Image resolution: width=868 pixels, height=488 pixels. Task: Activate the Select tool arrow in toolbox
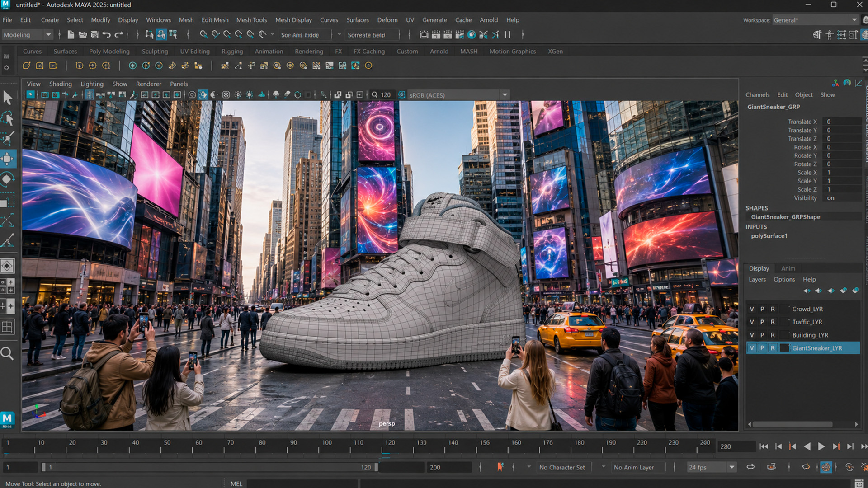[8, 98]
